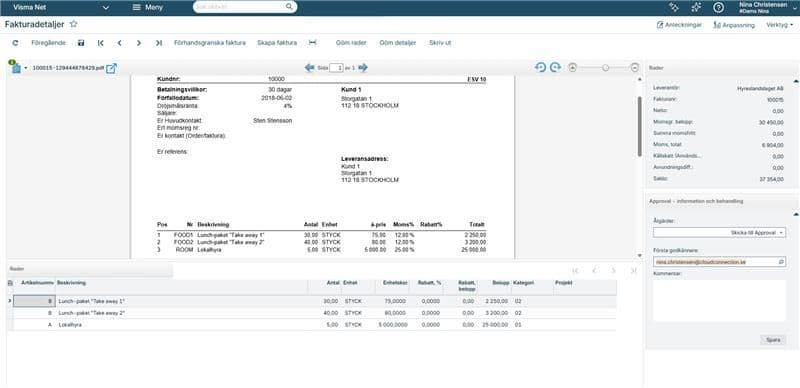Go to the grid's last page arrow
Screen dimensions: 800x388
pyautogui.click(x=634, y=271)
